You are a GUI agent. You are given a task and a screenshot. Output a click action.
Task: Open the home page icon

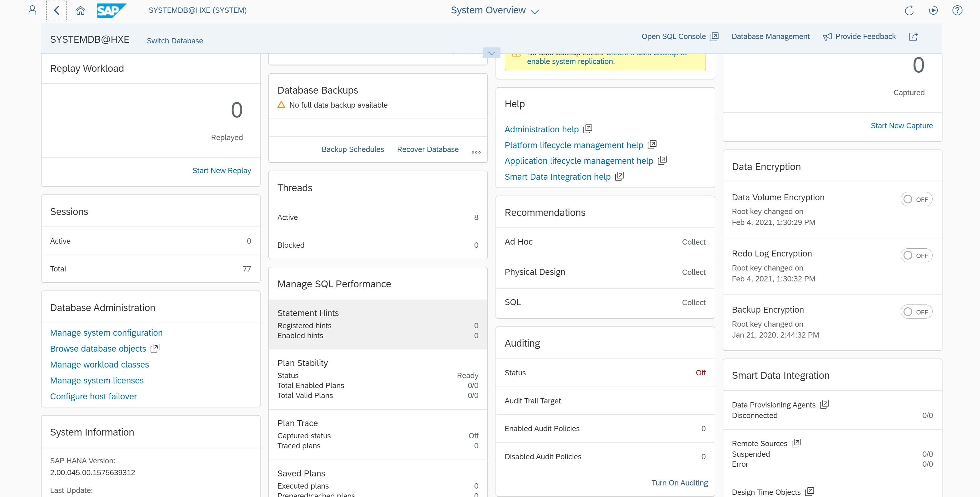(x=80, y=10)
